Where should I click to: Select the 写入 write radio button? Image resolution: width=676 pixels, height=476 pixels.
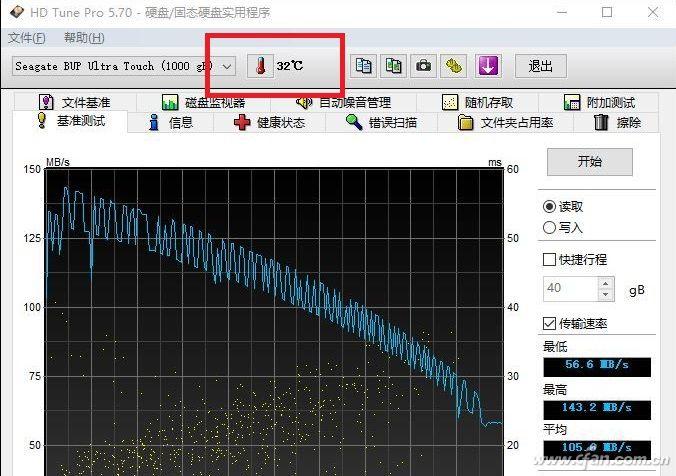549,227
